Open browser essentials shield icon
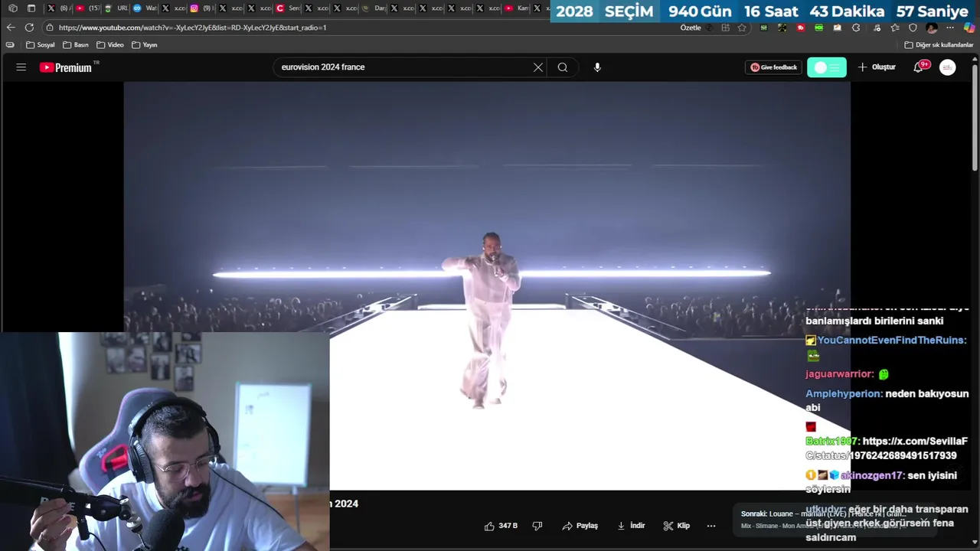Screen dimensions: 980x551 pos(913,28)
